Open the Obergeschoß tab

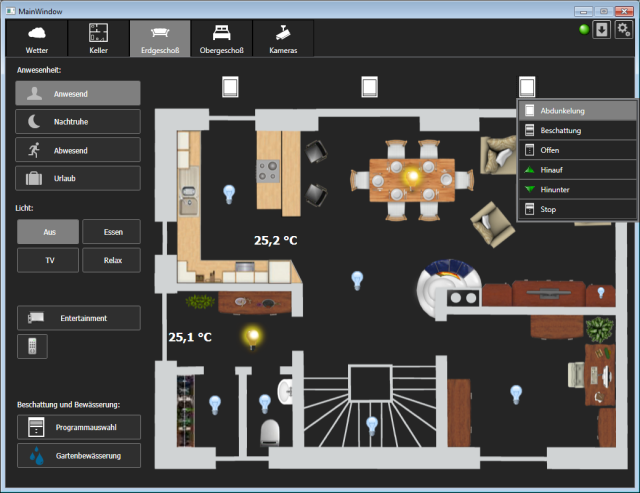click(222, 38)
